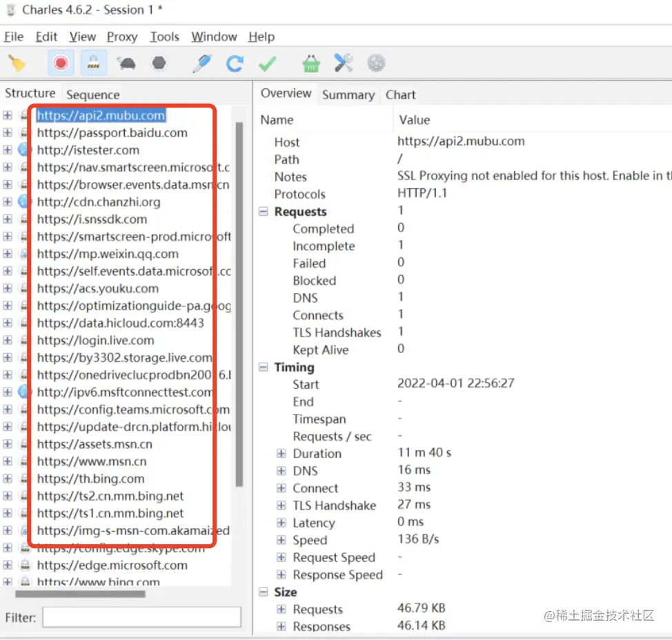The height and width of the screenshot is (640, 672).
Task: Switch to the Summary tab
Action: (x=348, y=94)
